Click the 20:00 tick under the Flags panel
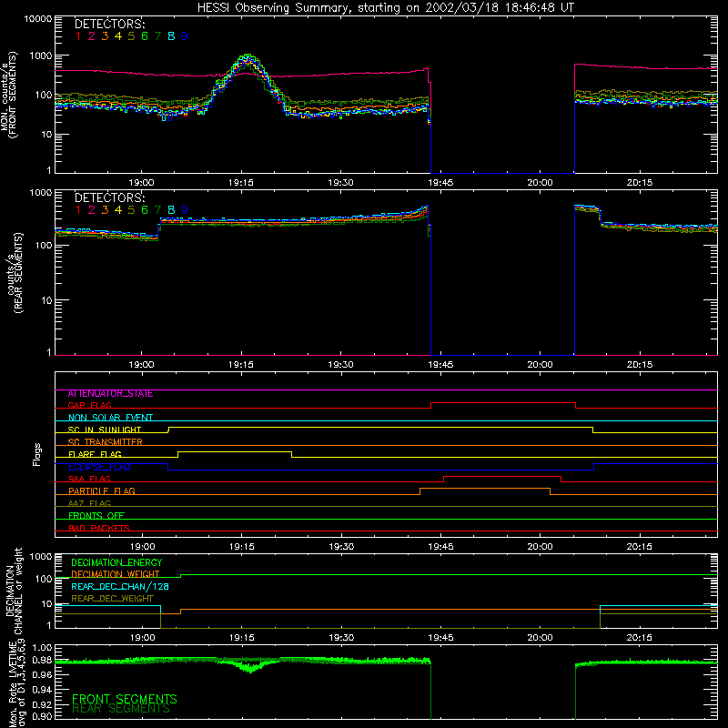The image size is (728, 728). [x=540, y=547]
